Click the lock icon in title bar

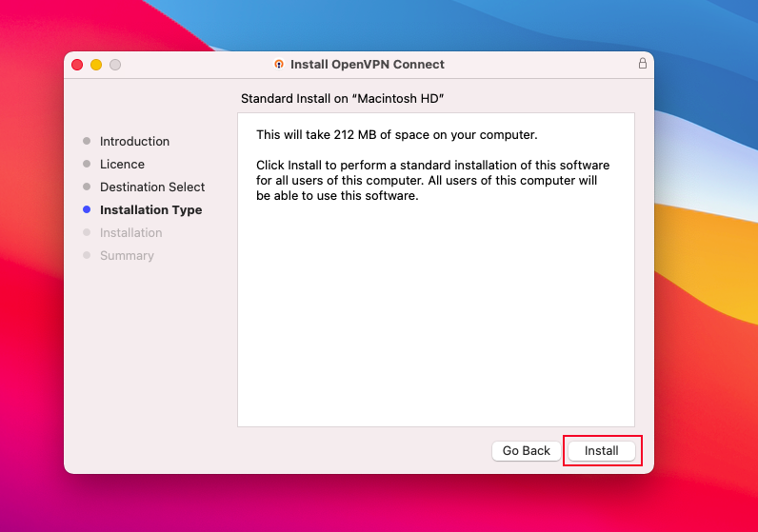click(643, 64)
